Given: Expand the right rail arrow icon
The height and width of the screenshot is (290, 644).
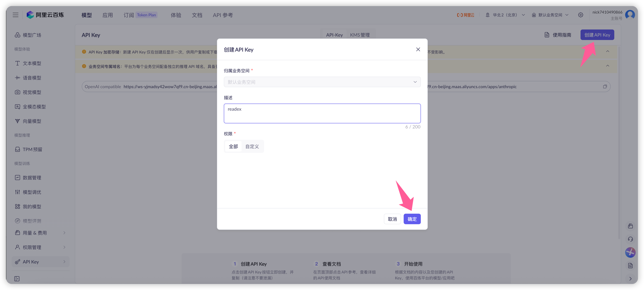Looking at the screenshot, I should [x=630, y=279].
